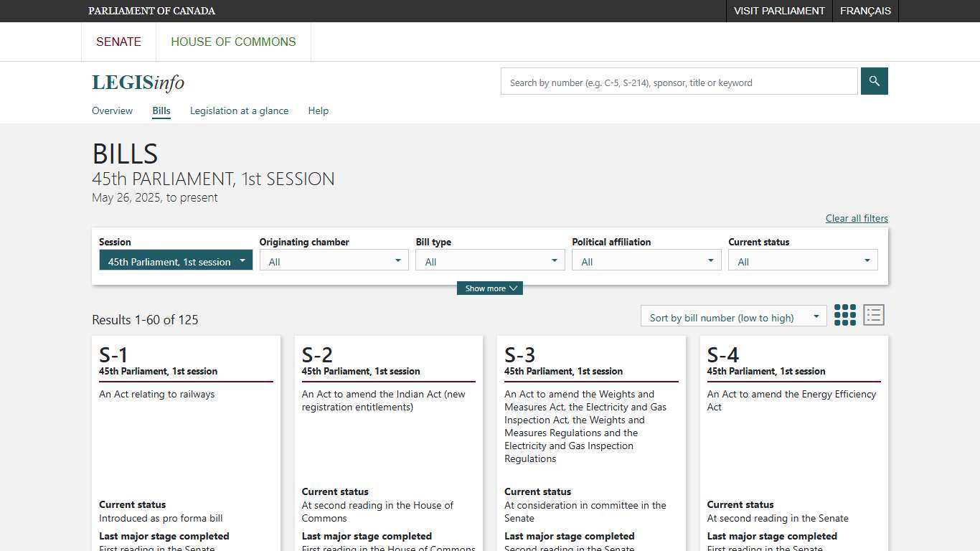Switch site language to FRANÇAIS
Viewport: 980px width, 551px height.
pos(865,11)
